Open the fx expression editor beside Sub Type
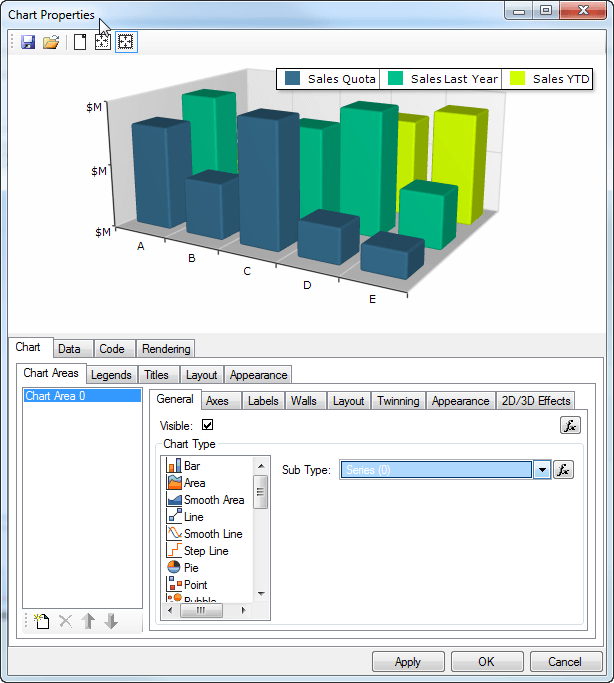 564,470
